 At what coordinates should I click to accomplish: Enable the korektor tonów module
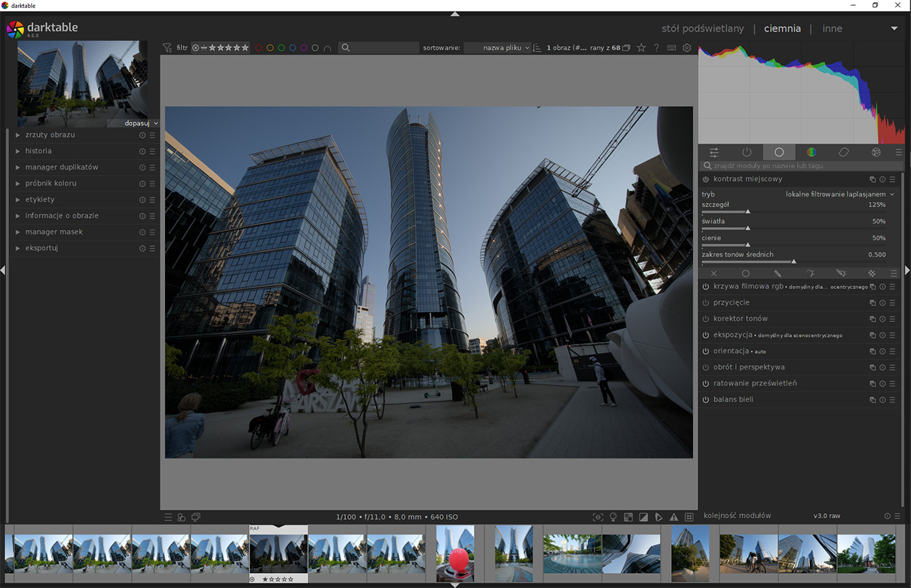coord(706,319)
